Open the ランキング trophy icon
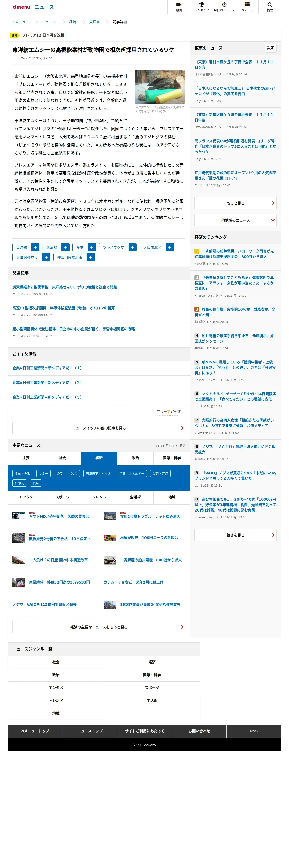Screen dimensions: 289x868 [201, 7]
